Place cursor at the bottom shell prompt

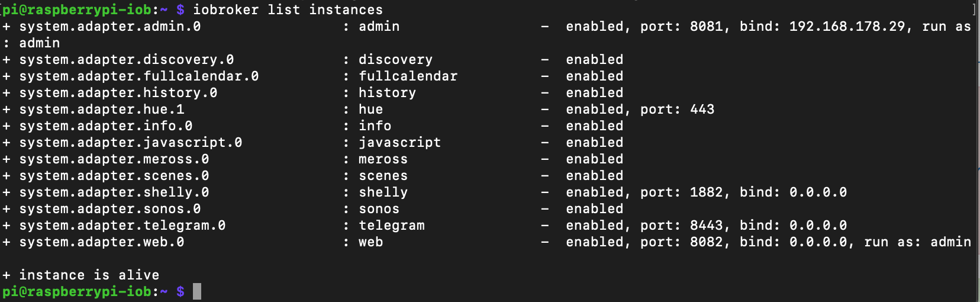tap(197, 291)
